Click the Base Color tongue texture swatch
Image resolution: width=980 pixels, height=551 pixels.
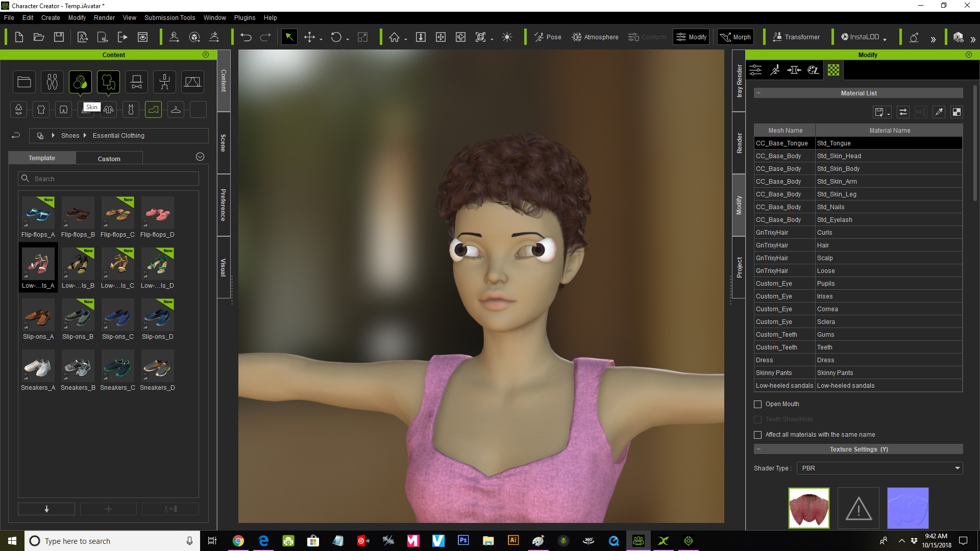click(x=808, y=508)
